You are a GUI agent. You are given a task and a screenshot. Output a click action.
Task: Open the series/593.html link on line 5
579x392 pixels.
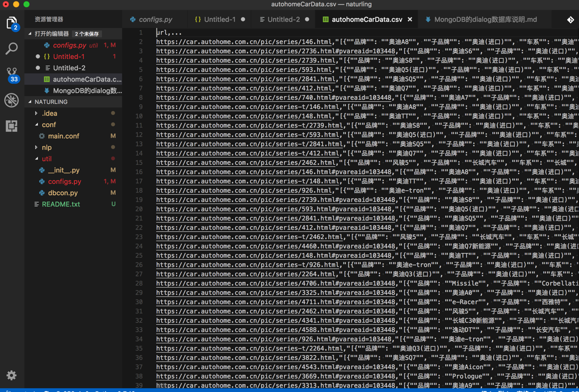(x=244, y=69)
